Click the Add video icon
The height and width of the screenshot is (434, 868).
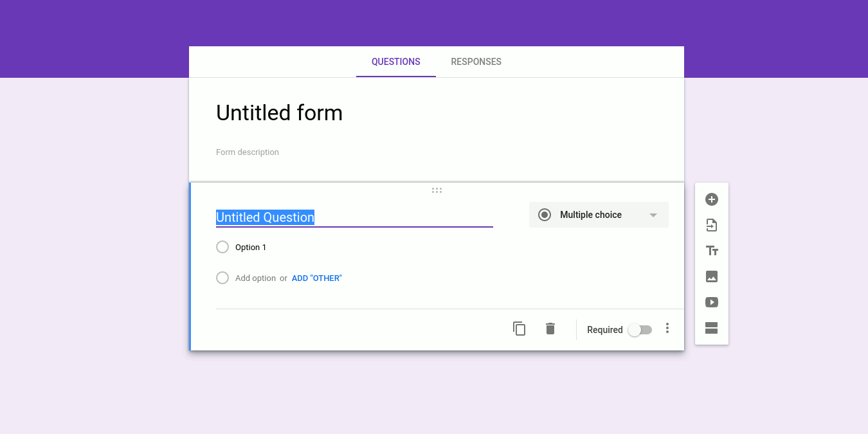[x=711, y=302]
